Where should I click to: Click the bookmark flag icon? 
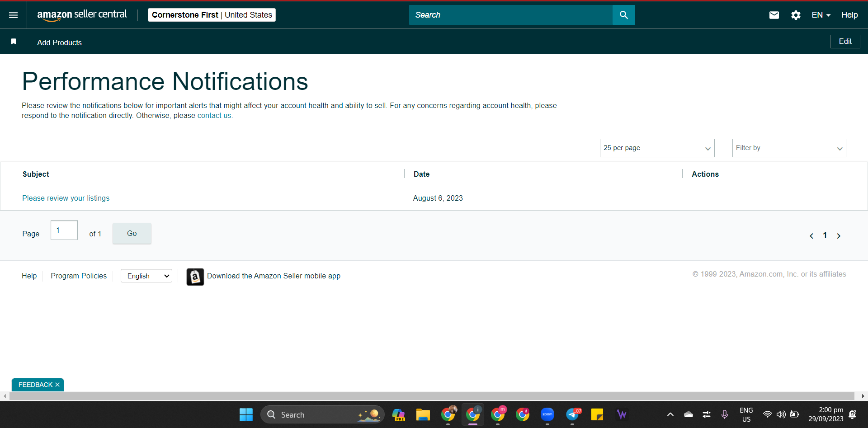point(14,42)
